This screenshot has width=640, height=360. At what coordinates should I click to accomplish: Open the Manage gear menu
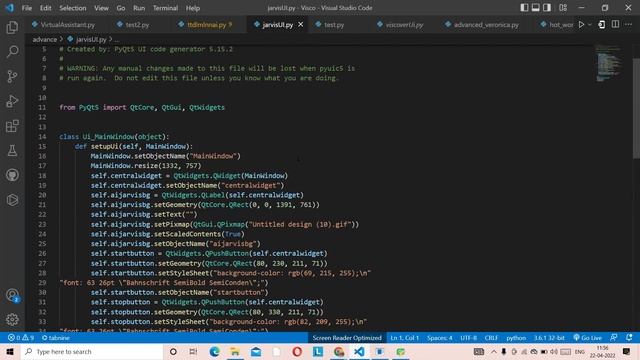[12, 319]
